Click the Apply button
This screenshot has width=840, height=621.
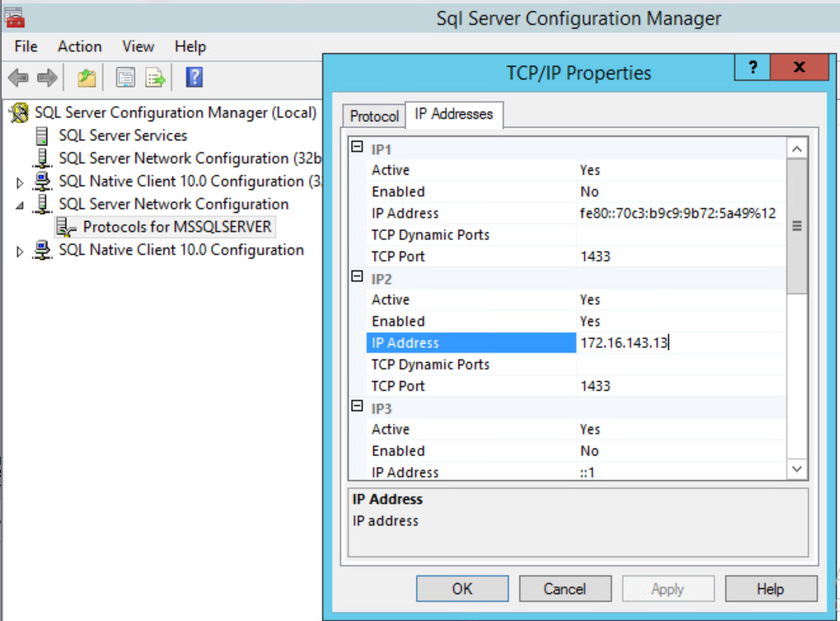click(668, 589)
